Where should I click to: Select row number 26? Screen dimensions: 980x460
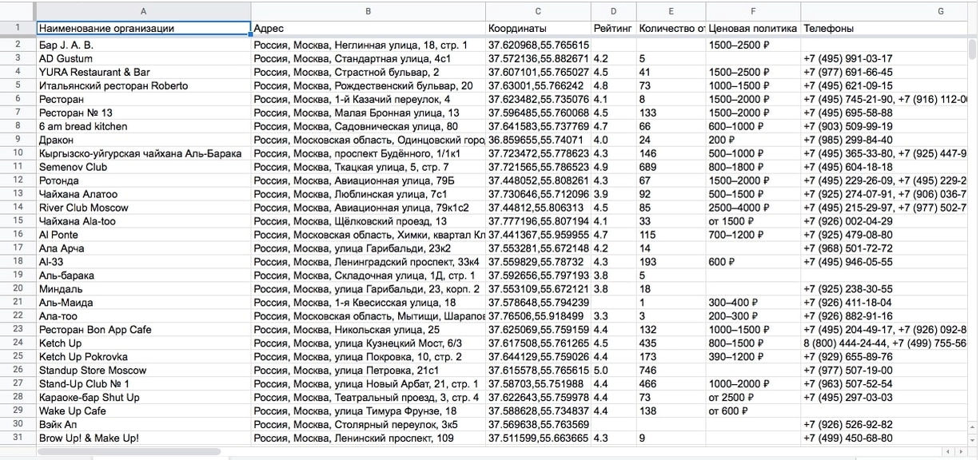click(x=16, y=370)
